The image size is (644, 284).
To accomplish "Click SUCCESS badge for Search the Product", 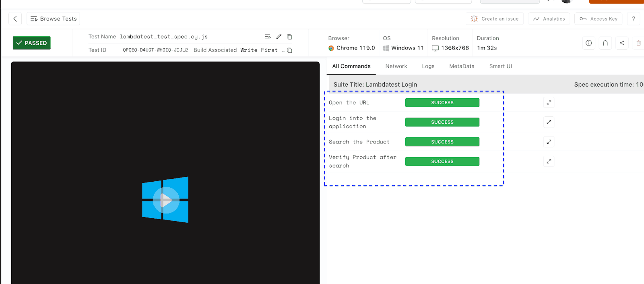I will 442,142.
